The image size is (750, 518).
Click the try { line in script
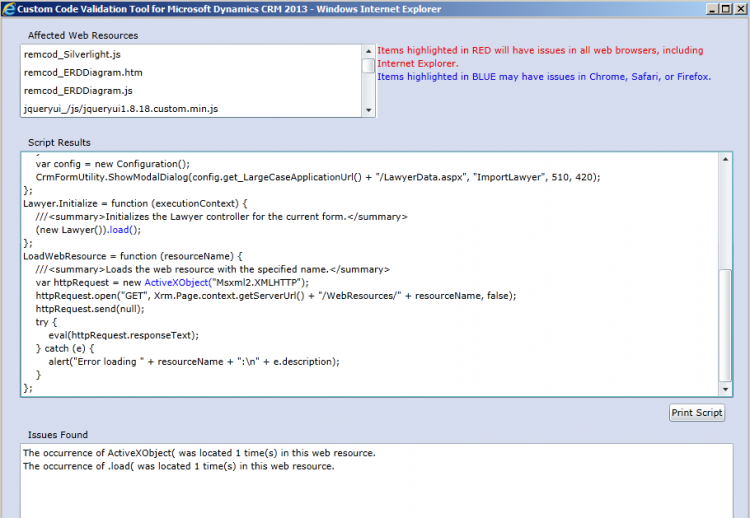pyautogui.click(x=46, y=322)
